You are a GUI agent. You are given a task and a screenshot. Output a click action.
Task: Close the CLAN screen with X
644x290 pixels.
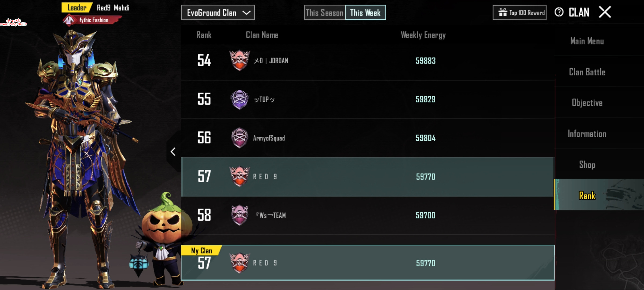pyautogui.click(x=605, y=12)
